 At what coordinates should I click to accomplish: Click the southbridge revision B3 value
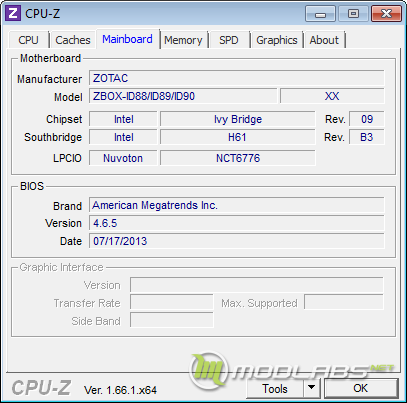[x=367, y=137]
